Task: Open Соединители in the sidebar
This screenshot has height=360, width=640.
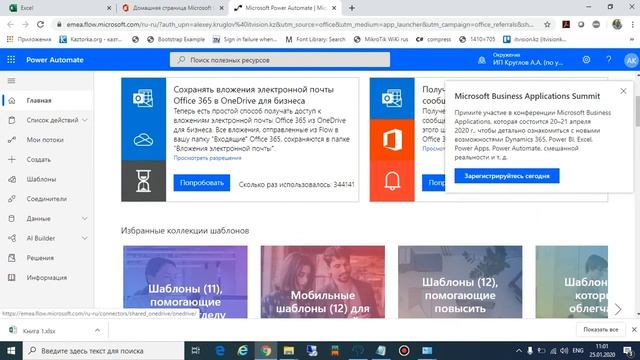Action: click(x=47, y=199)
